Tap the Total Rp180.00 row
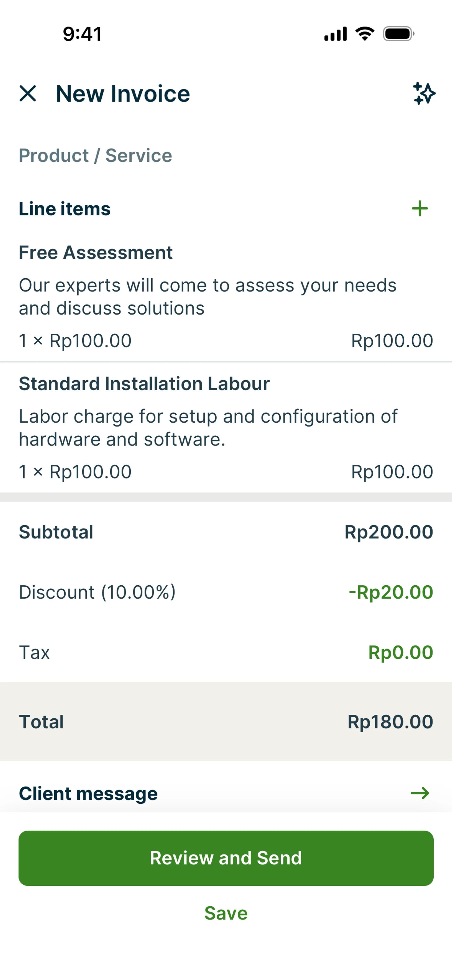 226,722
